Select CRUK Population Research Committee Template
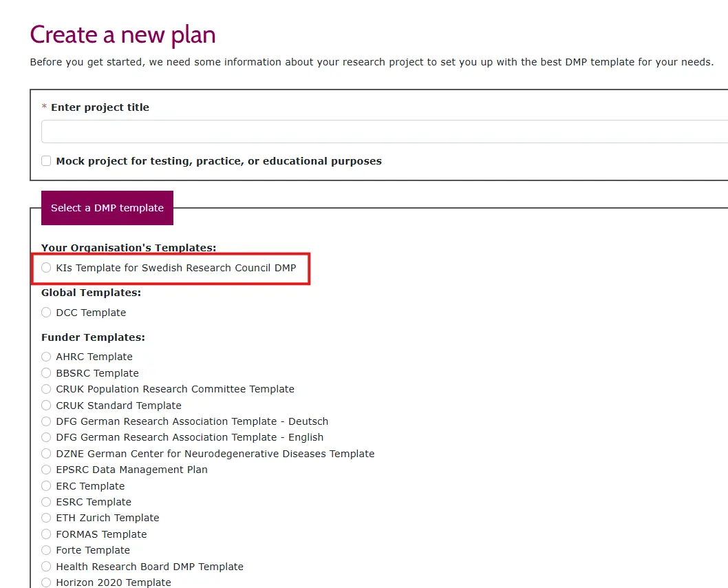Image resolution: width=728 pixels, height=588 pixels. point(46,389)
